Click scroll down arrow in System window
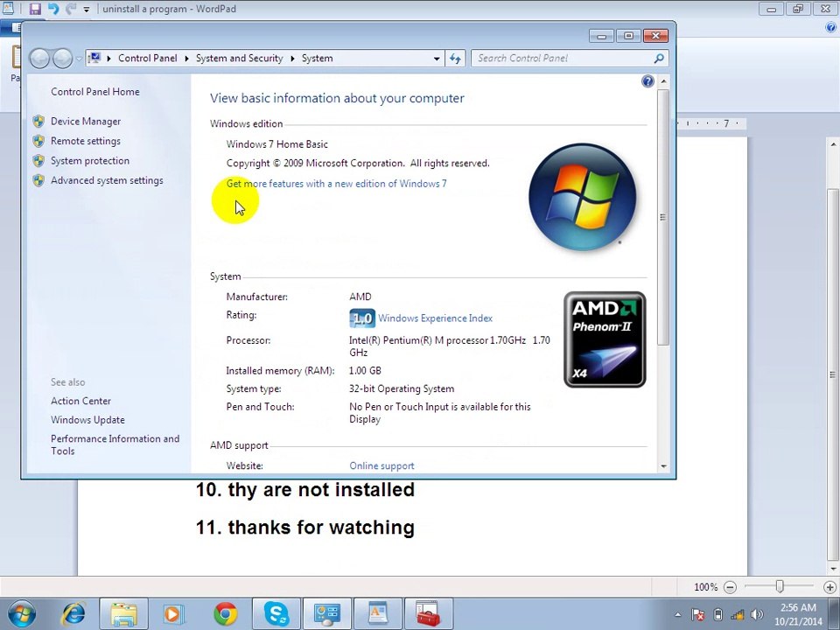 click(664, 466)
